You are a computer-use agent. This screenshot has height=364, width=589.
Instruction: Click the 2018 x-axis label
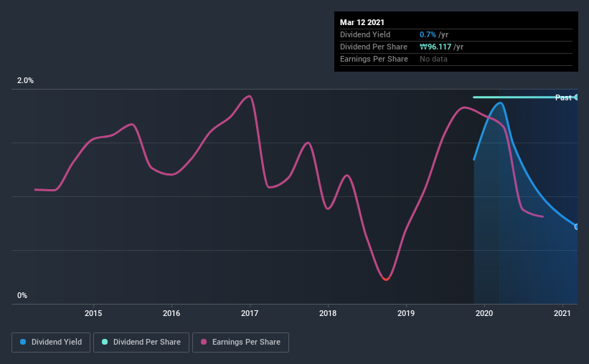(x=328, y=313)
